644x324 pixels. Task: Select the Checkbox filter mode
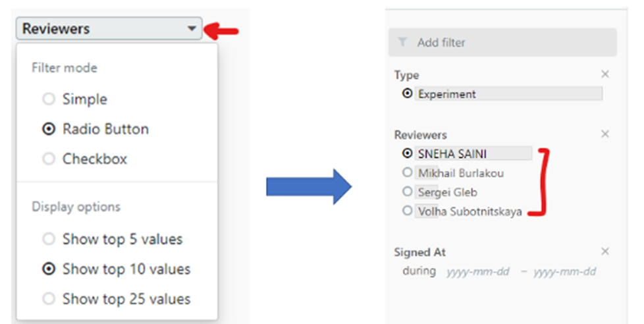tap(49, 159)
